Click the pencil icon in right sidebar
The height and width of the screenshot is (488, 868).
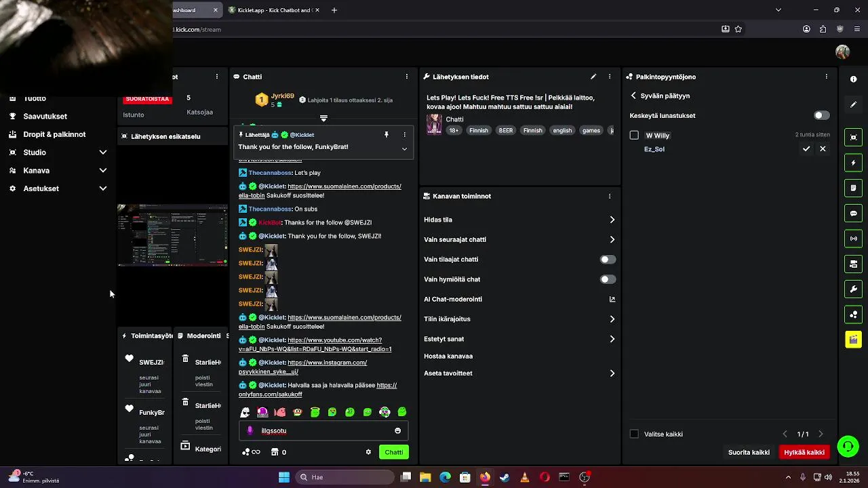pos(853,104)
